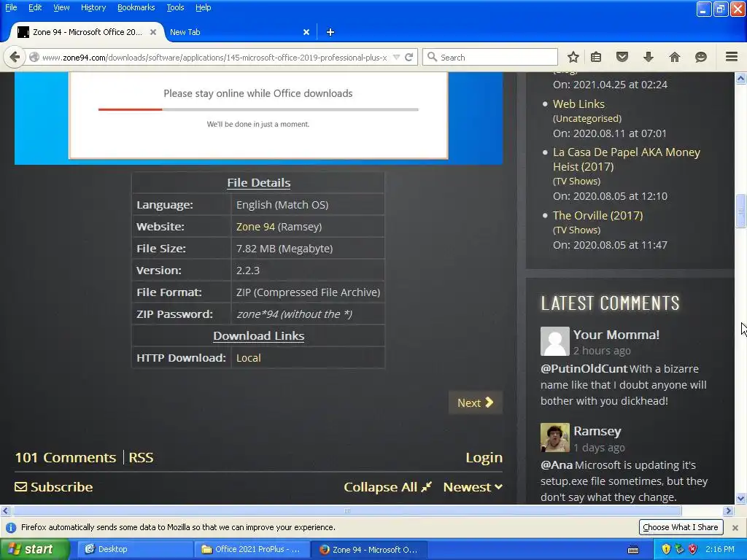
Task: Go to the Next article button
Action: pyautogui.click(x=475, y=402)
